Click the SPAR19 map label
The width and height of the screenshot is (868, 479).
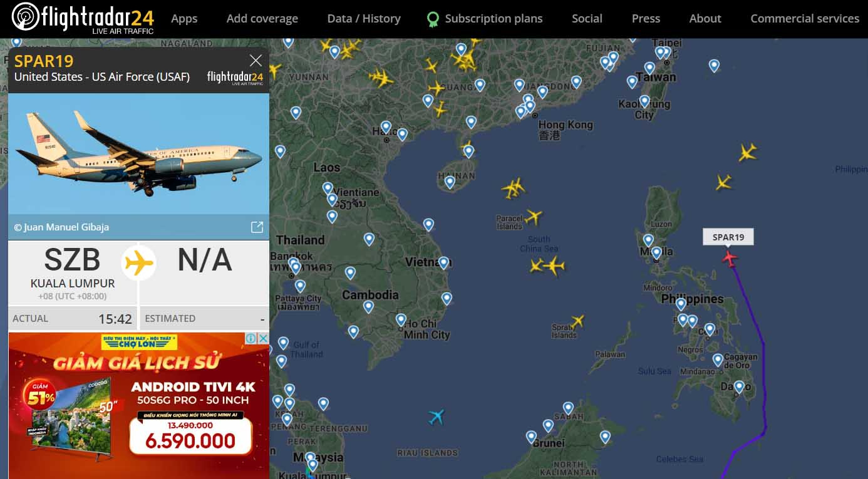[x=728, y=237]
